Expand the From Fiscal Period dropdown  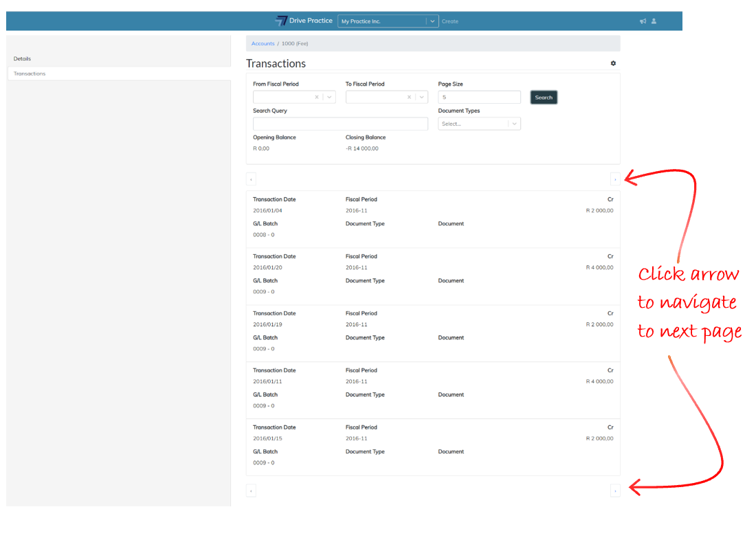[x=329, y=98]
